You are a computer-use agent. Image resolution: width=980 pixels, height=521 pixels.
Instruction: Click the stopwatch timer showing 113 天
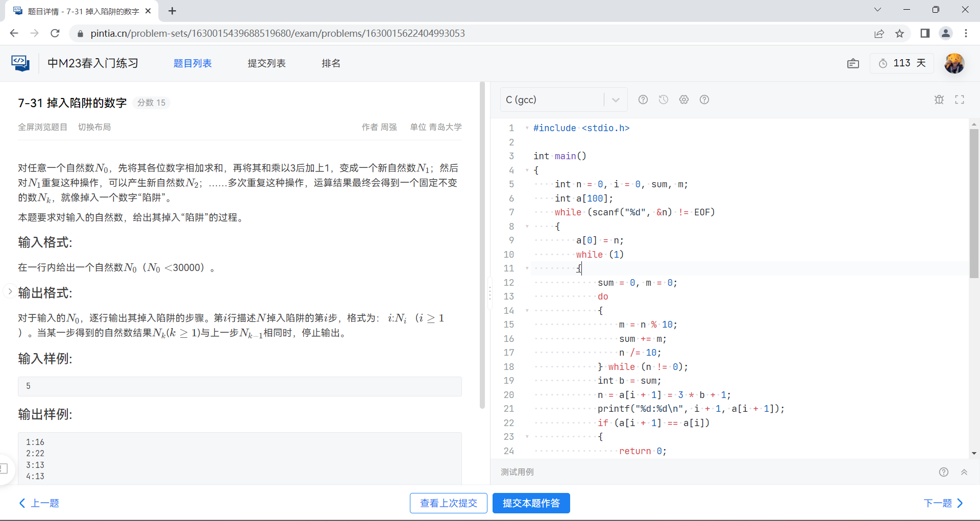[x=902, y=63]
